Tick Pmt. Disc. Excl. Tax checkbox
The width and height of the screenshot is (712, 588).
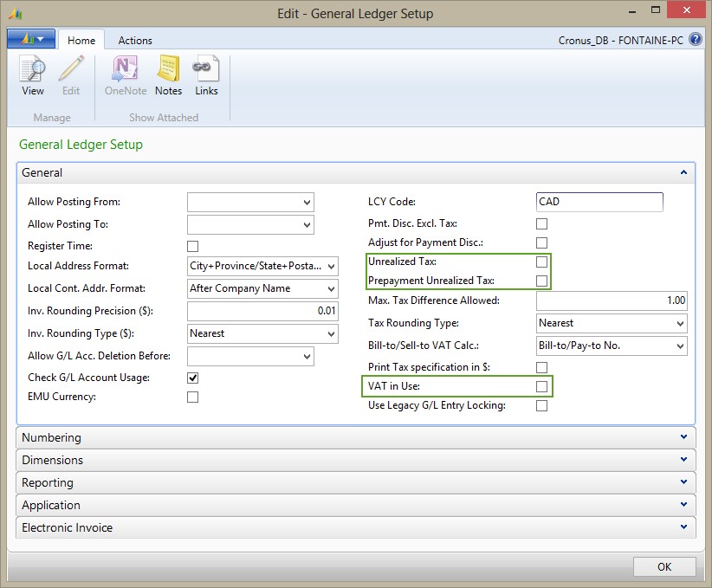click(541, 223)
